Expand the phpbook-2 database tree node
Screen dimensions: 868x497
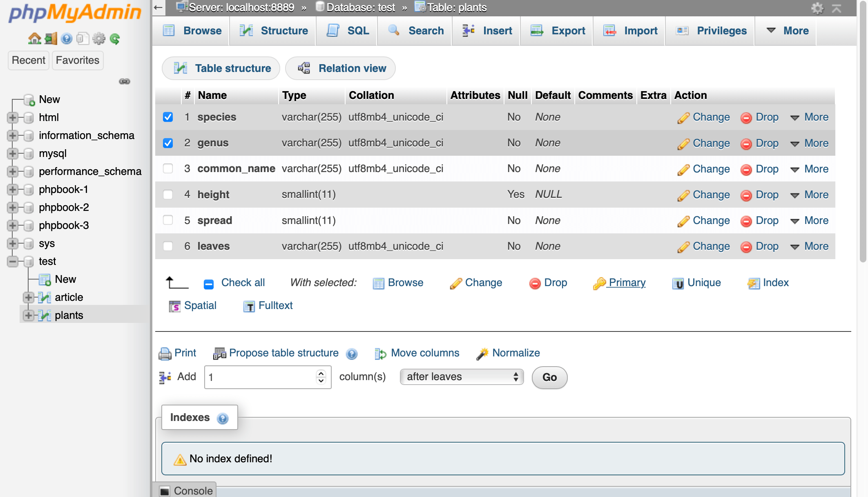coord(12,208)
